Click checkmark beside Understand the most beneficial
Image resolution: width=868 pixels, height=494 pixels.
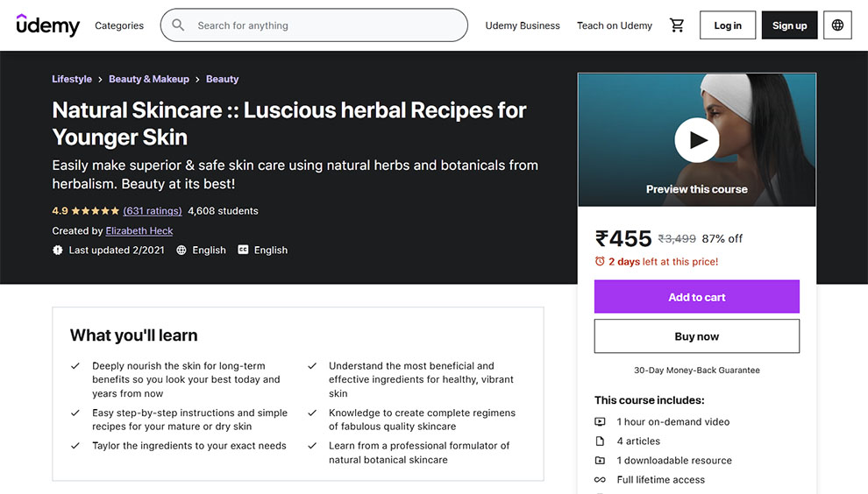(x=312, y=365)
